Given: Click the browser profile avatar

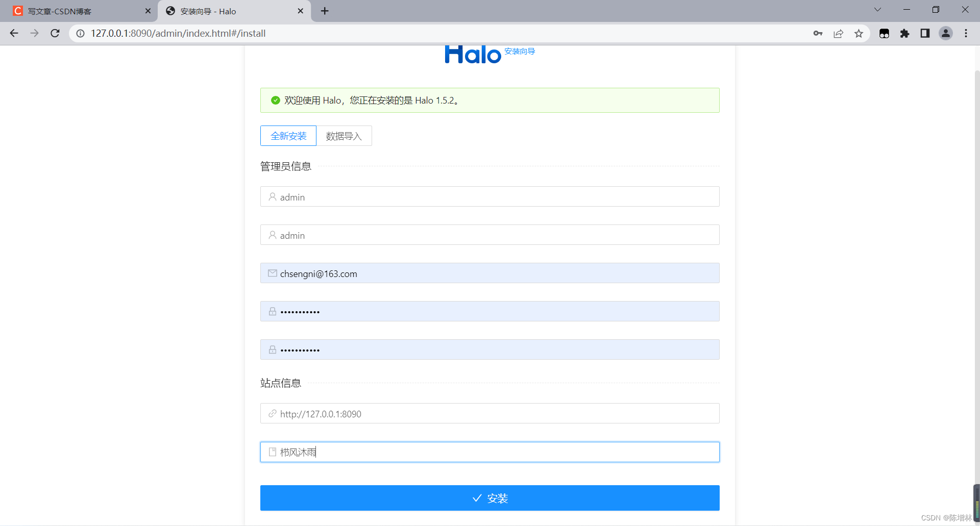Looking at the screenshot, I should [946, 33].
